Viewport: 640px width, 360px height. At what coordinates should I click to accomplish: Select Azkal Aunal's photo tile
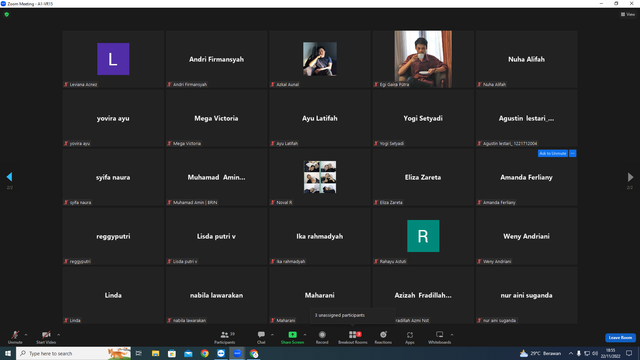click(320, 59)
